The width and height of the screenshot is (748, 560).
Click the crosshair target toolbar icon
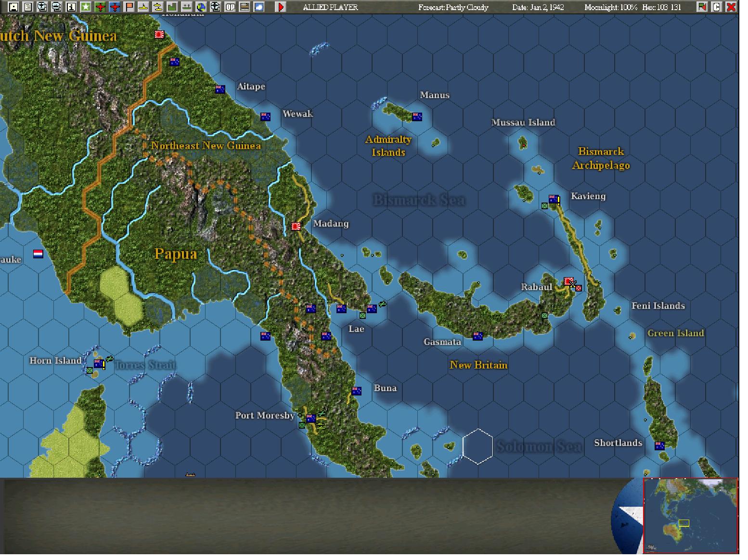[x=216, y=7]
